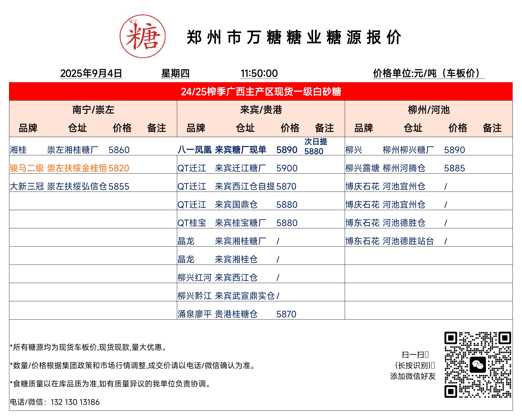
Task: Click the red banner 24/25榨季广西主产区现货一级白砂糖
Action: point(261,92)
